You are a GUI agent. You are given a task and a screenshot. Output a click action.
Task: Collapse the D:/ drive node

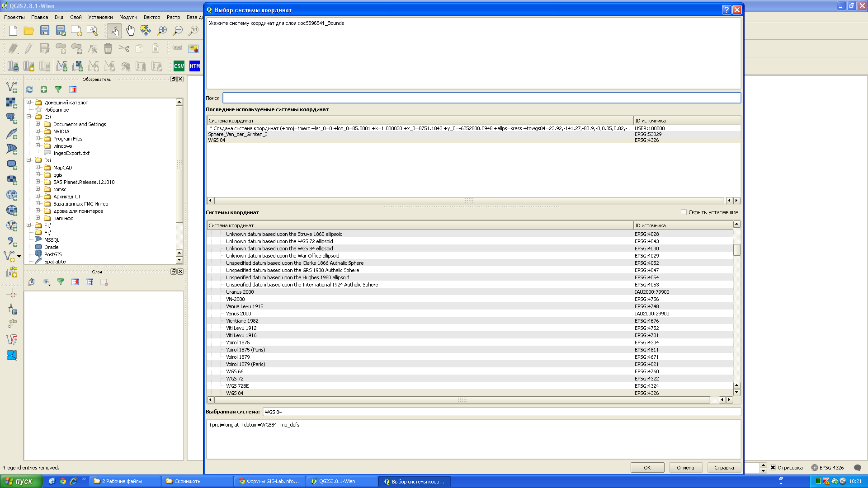[29, 160]
